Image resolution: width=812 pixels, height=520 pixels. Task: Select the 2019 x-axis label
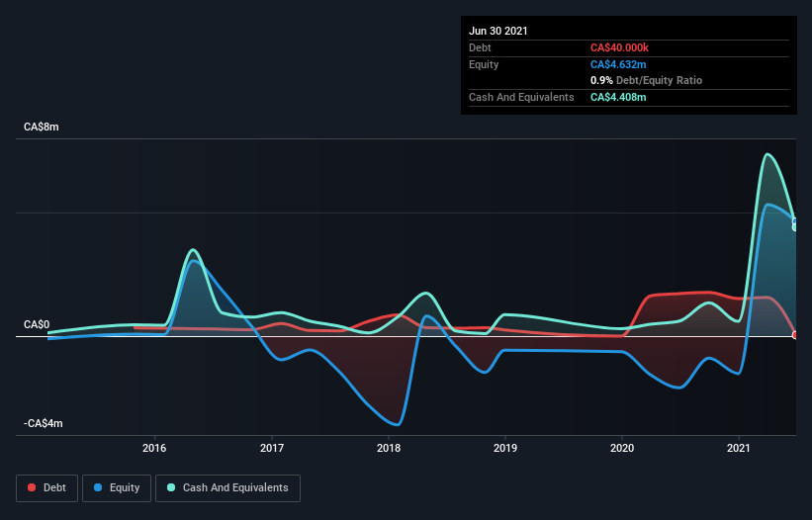[505, 448]
